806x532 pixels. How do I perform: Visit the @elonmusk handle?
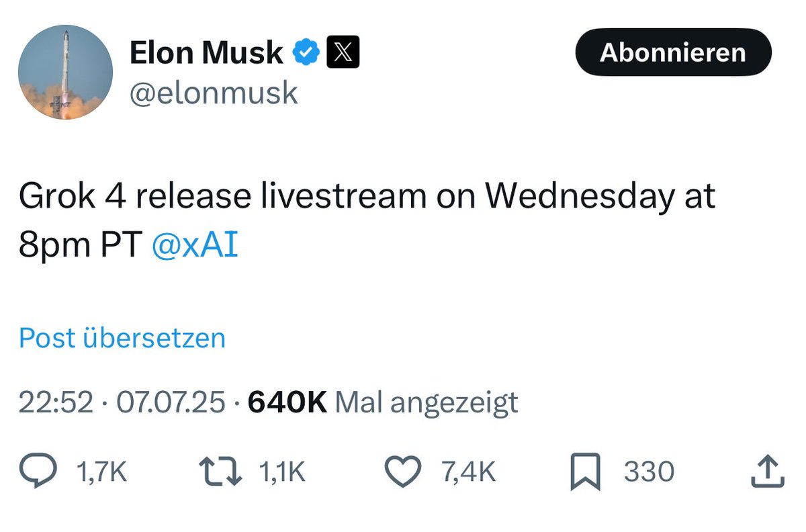(x=213, y=92)
